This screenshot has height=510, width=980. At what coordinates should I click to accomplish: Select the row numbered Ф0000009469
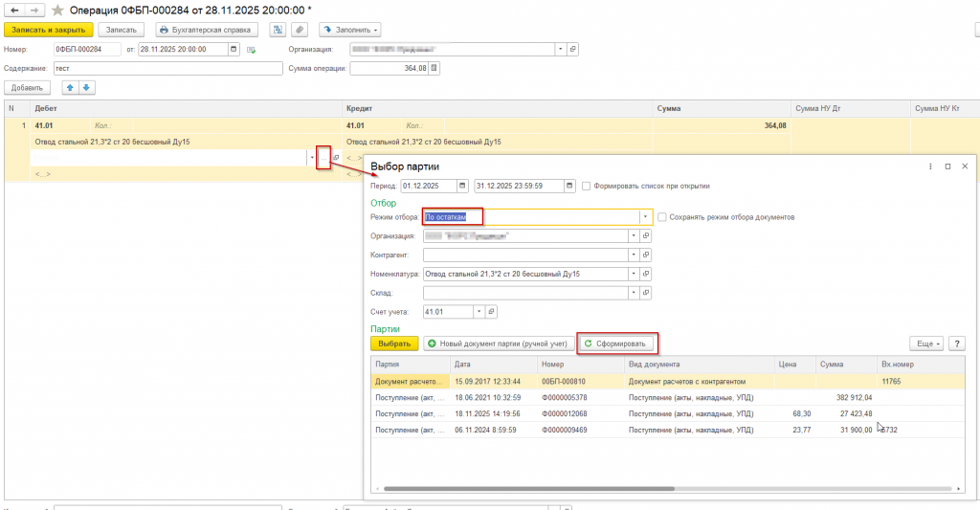(x=668, y=430)
